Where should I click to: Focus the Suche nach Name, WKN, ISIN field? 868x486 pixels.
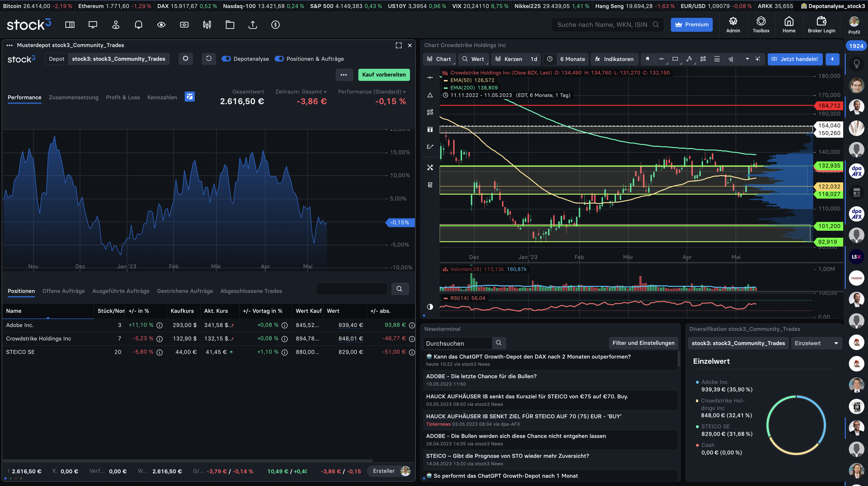[x=608, y=25]
